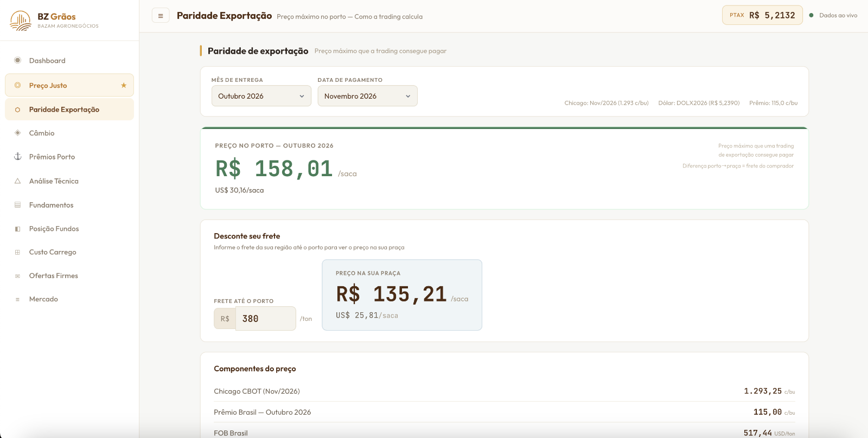Click the BZ Grãos brand name
868x438 pixels.
(56, 16)
